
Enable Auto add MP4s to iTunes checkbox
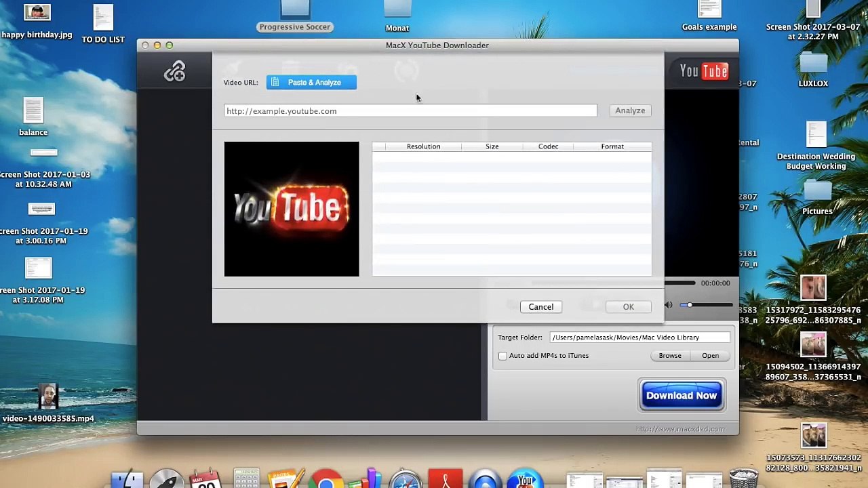[x=502, y=356]
